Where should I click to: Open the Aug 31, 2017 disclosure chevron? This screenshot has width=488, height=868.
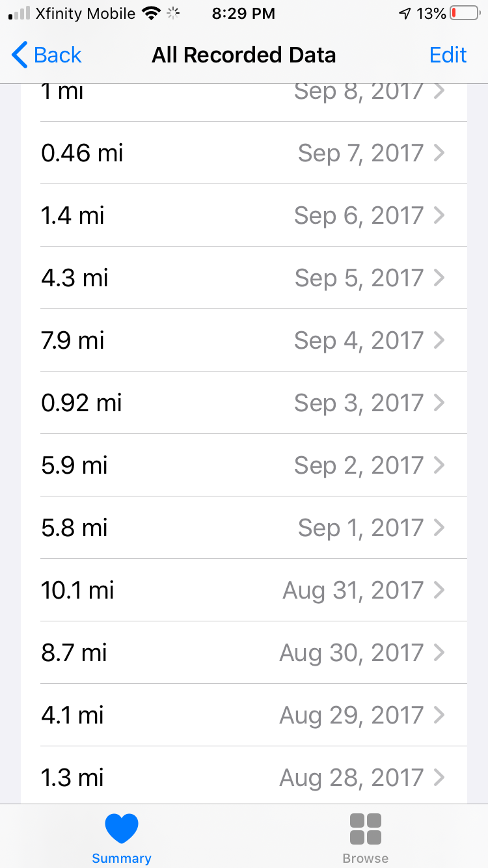click(x=440, y=590)
